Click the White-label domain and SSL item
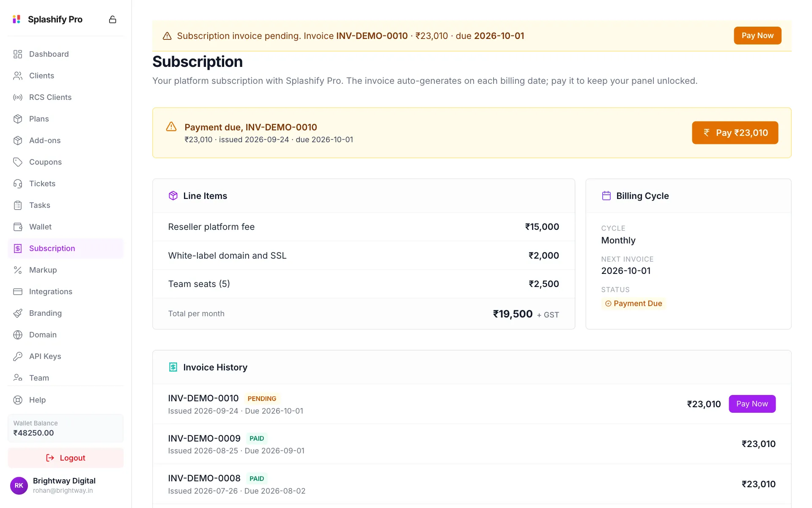 364,256
